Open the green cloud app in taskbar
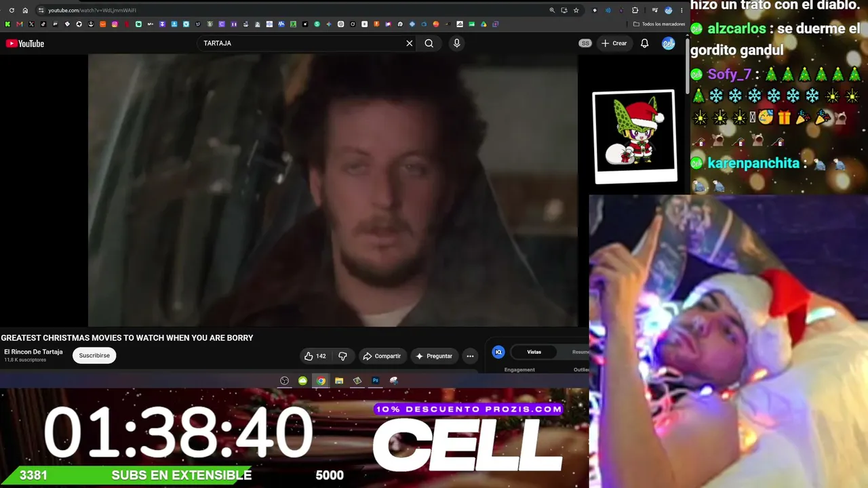Image resolution: width=868 pixels, height=488 pixels. tap(302, 381)
